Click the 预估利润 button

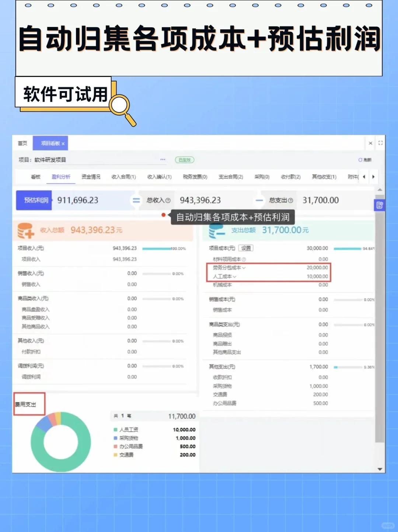click(x=34, y=200)
